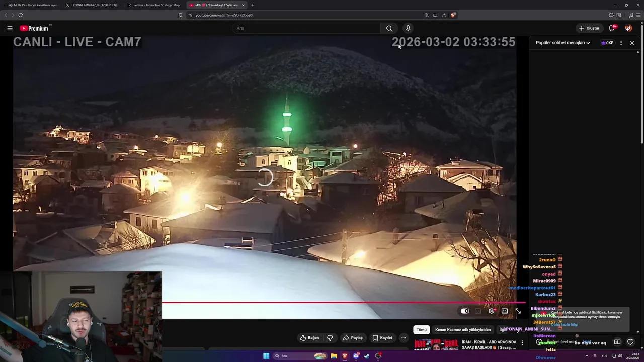644x362 pixels.
Task: Open the new tab plus button
Action: click(253, 5)
